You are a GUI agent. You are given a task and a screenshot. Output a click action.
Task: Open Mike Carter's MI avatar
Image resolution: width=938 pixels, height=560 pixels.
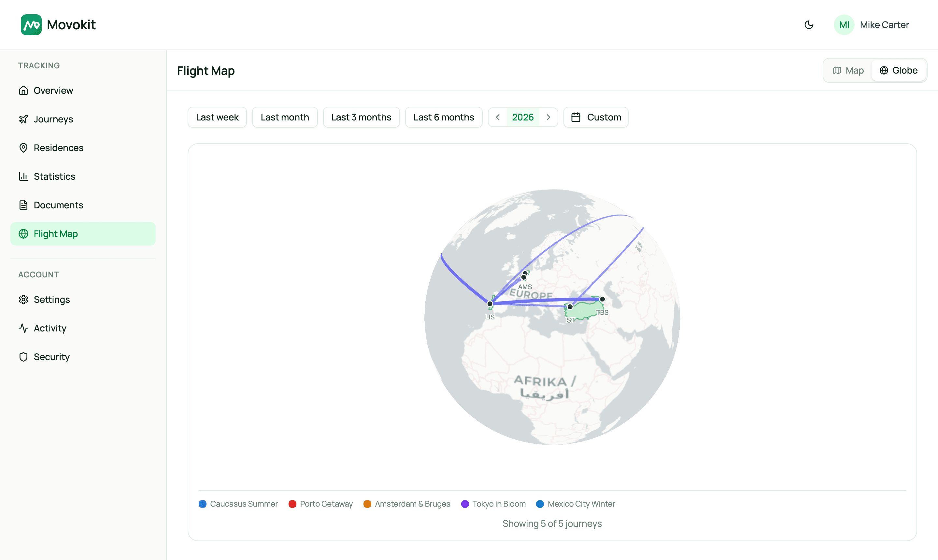click(844, 25)
